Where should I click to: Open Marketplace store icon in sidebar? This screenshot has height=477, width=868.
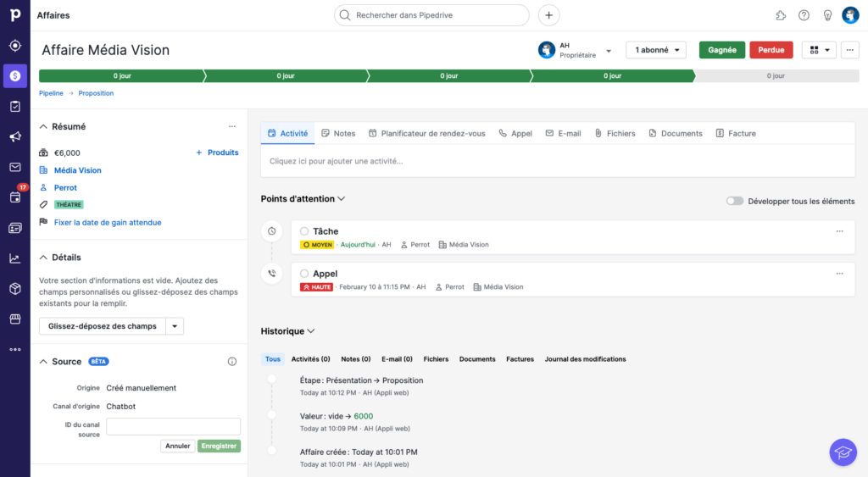point(15,319)
